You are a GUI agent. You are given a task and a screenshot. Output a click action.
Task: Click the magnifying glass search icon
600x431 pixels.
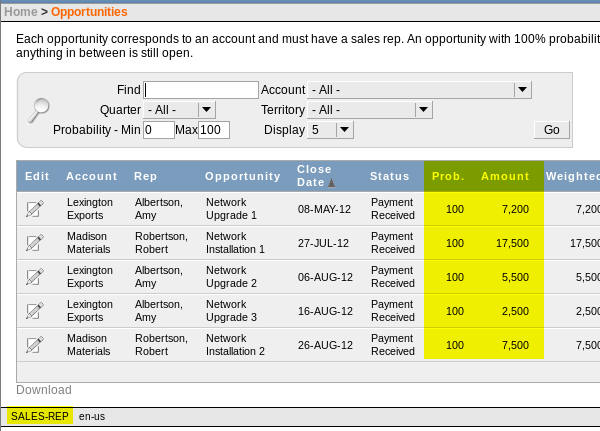[39, 110]
